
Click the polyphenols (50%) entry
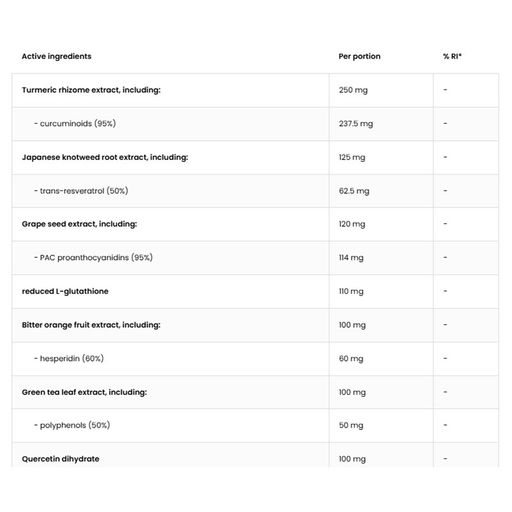[x=72, y=425]
